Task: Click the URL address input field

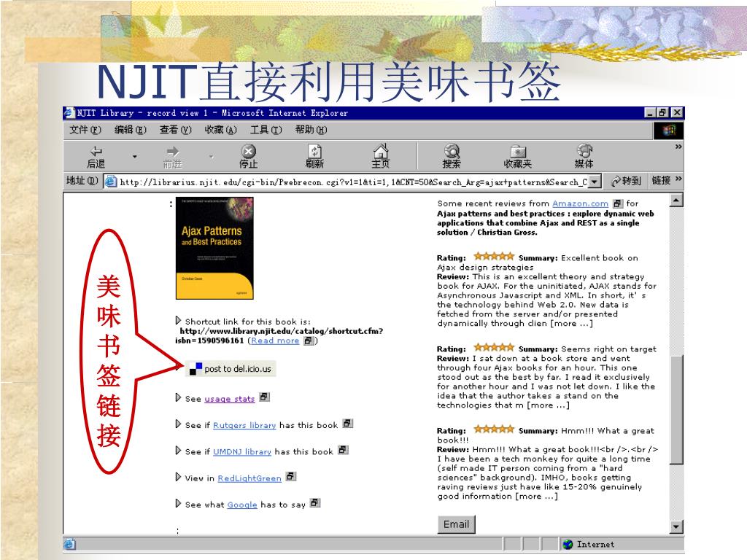Action: [352, 182]
